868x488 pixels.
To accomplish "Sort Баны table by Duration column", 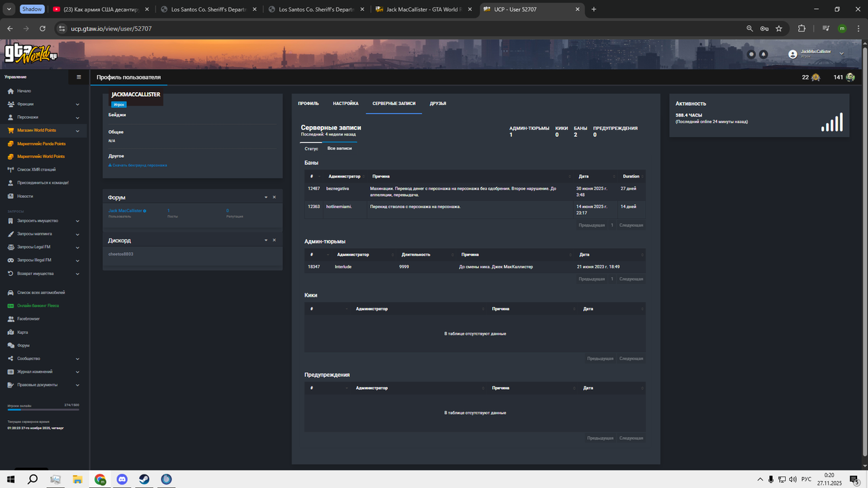I will [631, 176].
